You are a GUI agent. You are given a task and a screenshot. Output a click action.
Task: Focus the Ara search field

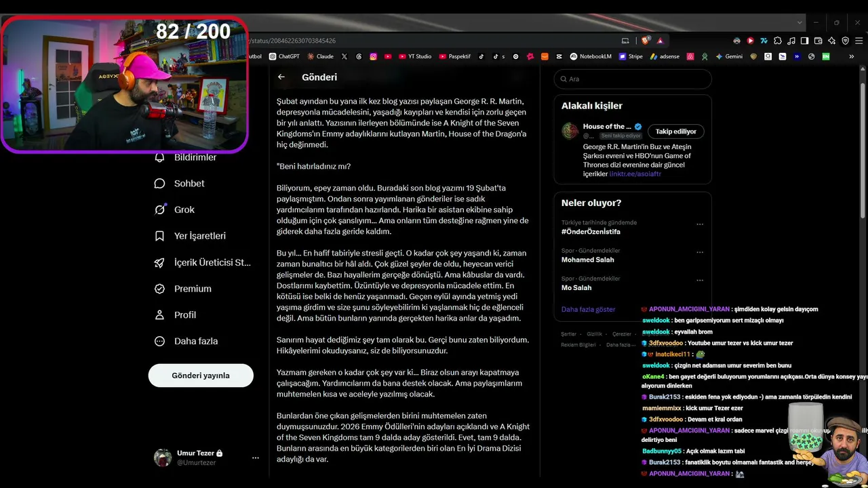pyautogui.click(x=633, y=79)
